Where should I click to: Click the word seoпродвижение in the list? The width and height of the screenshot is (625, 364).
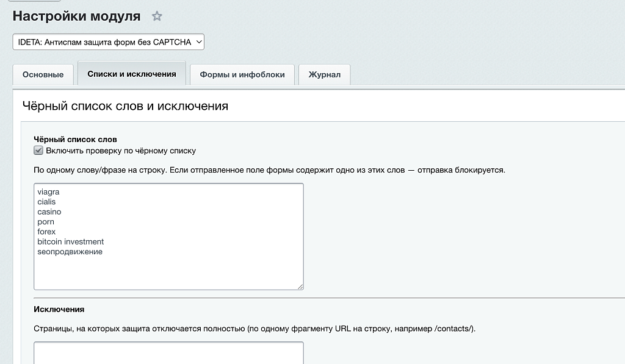pos(70,252)
